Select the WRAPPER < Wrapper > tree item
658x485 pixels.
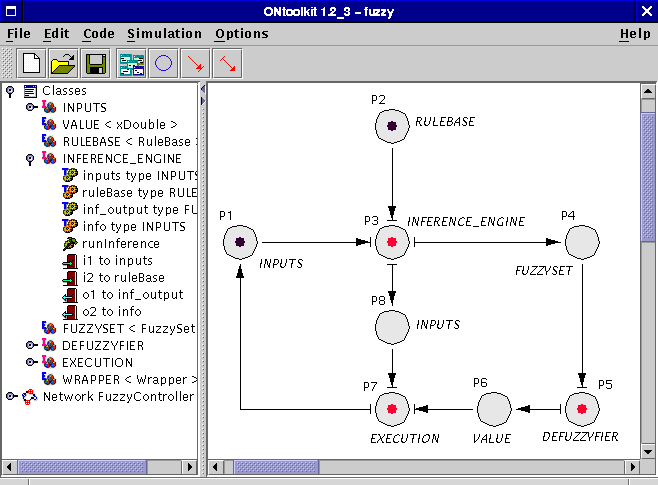[129, 380]
